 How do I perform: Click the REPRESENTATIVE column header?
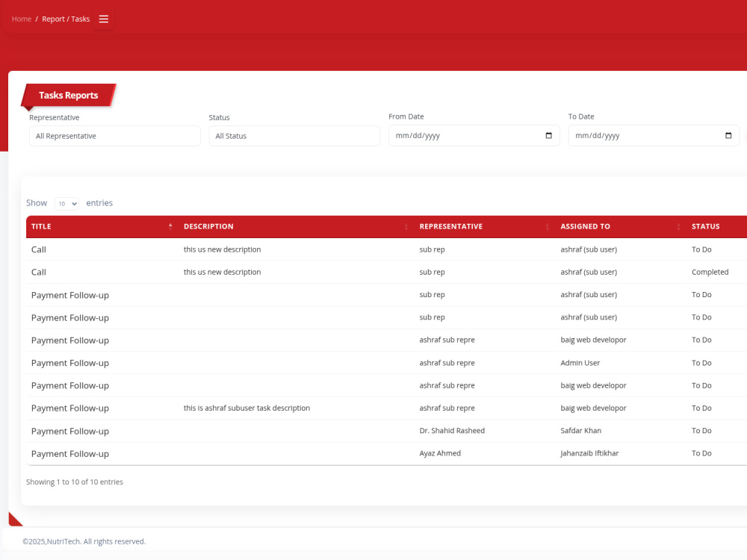point(485,227)
